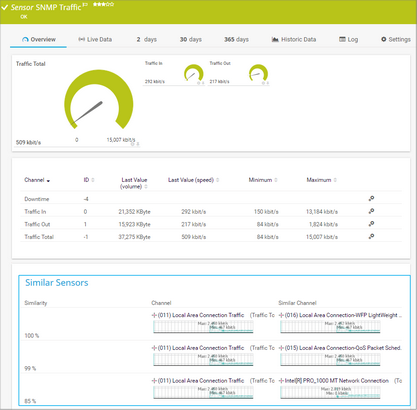The height and width of the screenshot is (410, 417).
Task: Sort table by ID column
Action: pos(89,180)
